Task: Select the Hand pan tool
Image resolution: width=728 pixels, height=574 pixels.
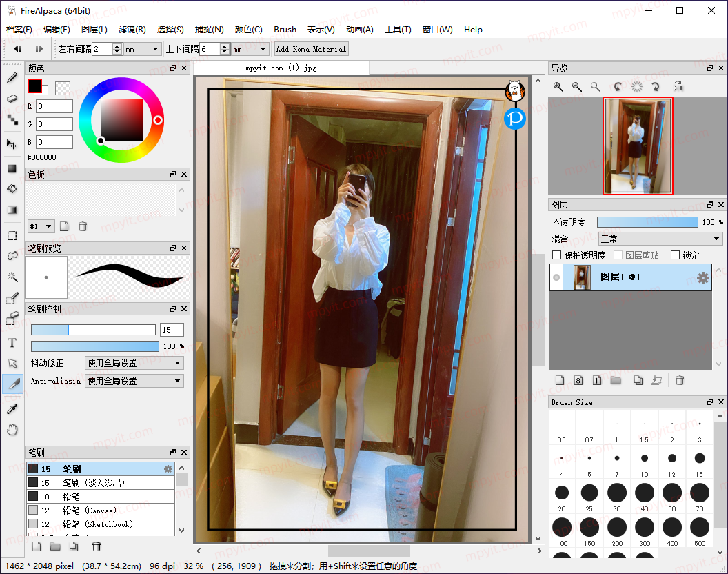Action: [12, 430]
